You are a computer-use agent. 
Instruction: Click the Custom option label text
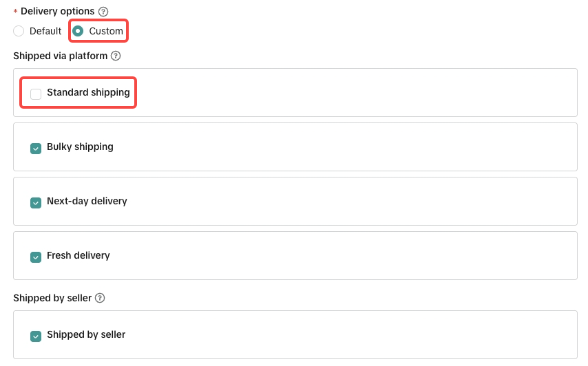(106, 31)
